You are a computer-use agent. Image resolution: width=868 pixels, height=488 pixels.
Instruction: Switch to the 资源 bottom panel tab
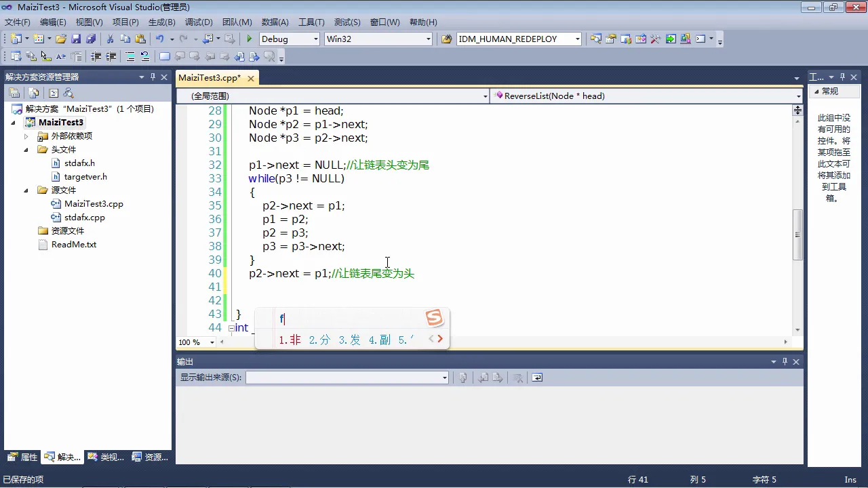point(150,457)
